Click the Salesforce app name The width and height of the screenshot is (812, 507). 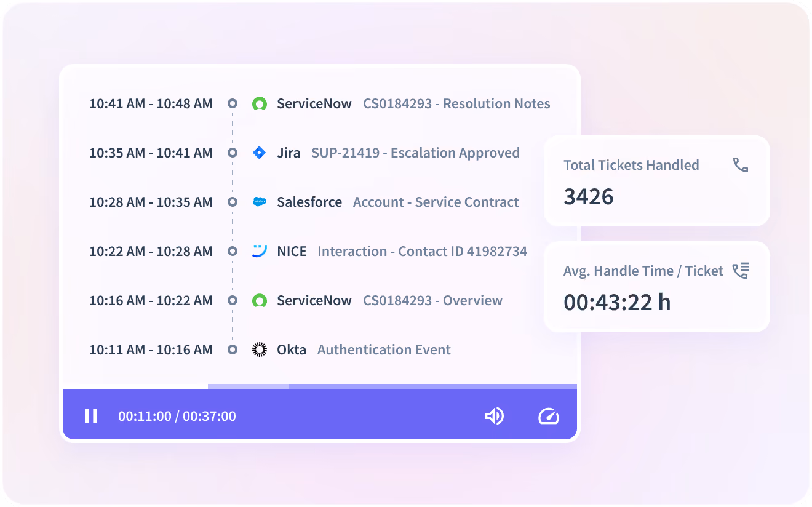click(x=309, y=202)
